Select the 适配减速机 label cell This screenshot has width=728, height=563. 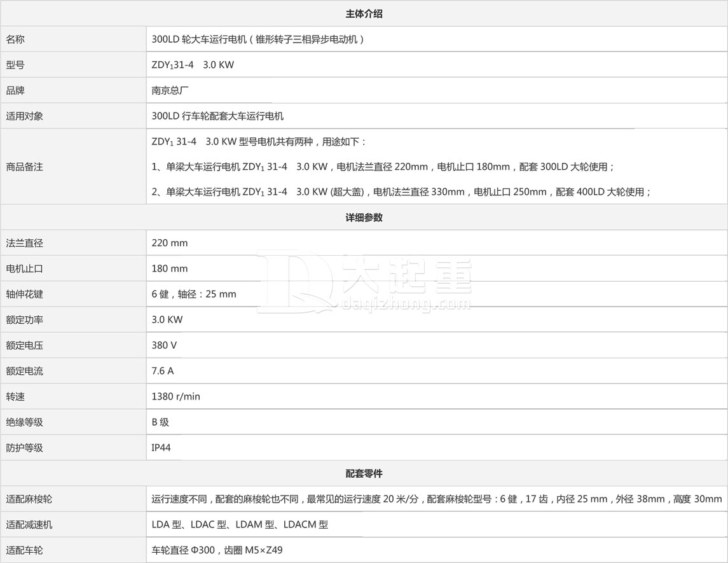tap(73, 524)
